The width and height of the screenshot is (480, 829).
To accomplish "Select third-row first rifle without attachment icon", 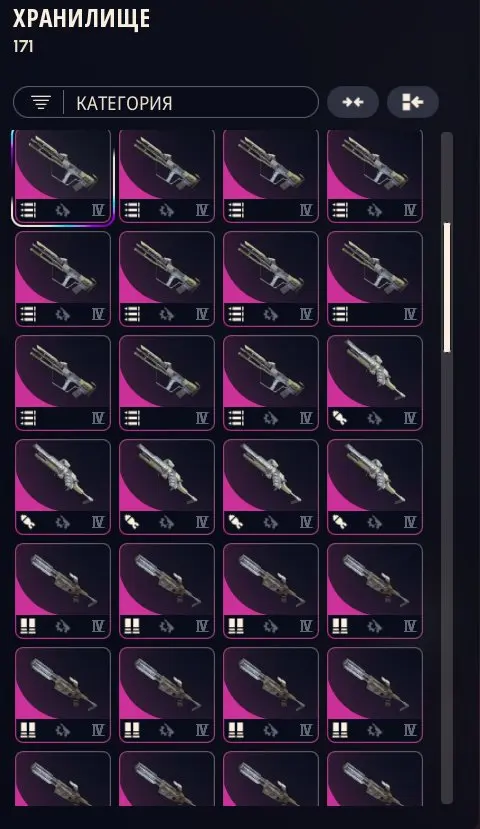I will coord(63,383).
